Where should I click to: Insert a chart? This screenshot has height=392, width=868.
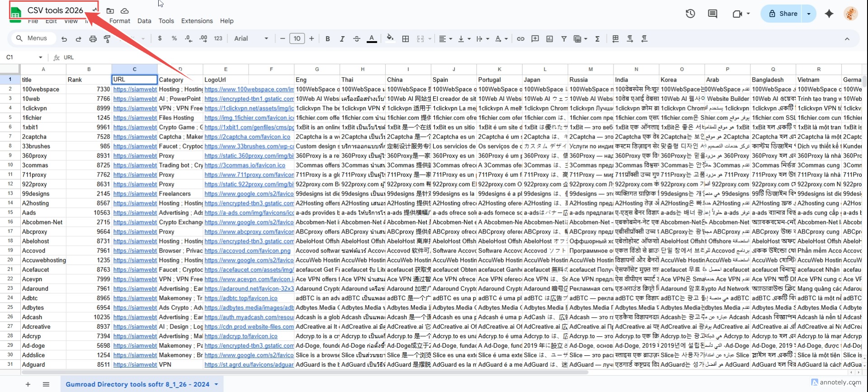pos(549,39)
